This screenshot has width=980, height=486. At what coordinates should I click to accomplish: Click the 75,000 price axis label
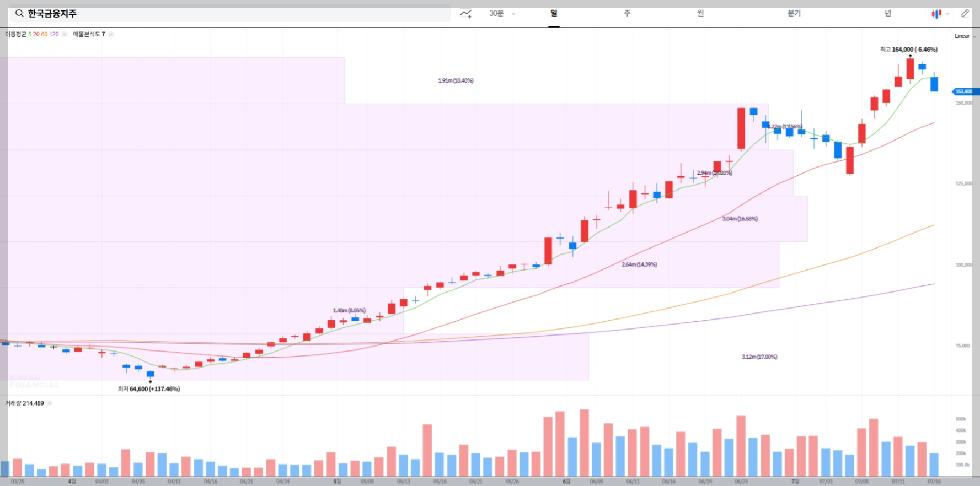[963, 346]
